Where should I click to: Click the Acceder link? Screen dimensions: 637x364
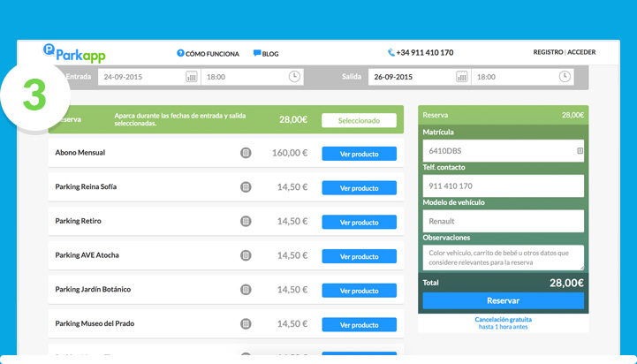(x=581, y=52)
